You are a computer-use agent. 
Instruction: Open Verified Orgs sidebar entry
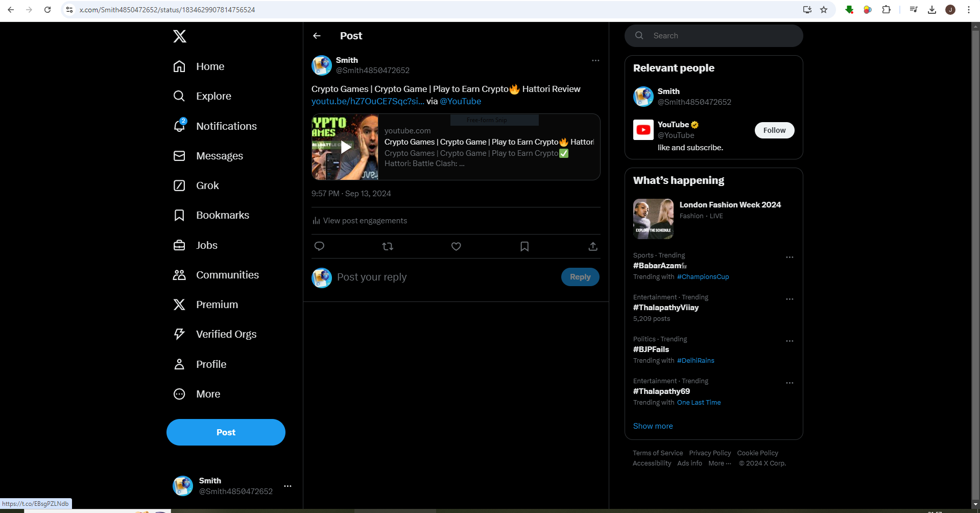point(215,334)
